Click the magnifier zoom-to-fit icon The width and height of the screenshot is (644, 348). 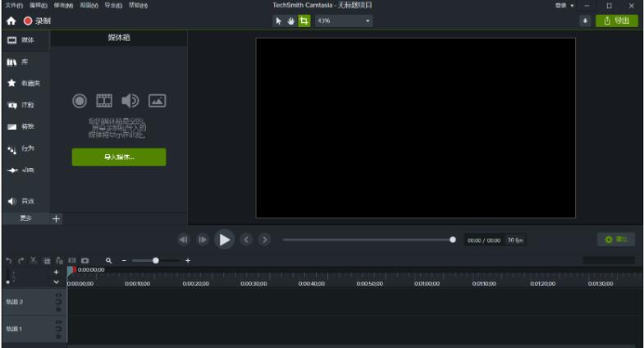pos(109,260)
